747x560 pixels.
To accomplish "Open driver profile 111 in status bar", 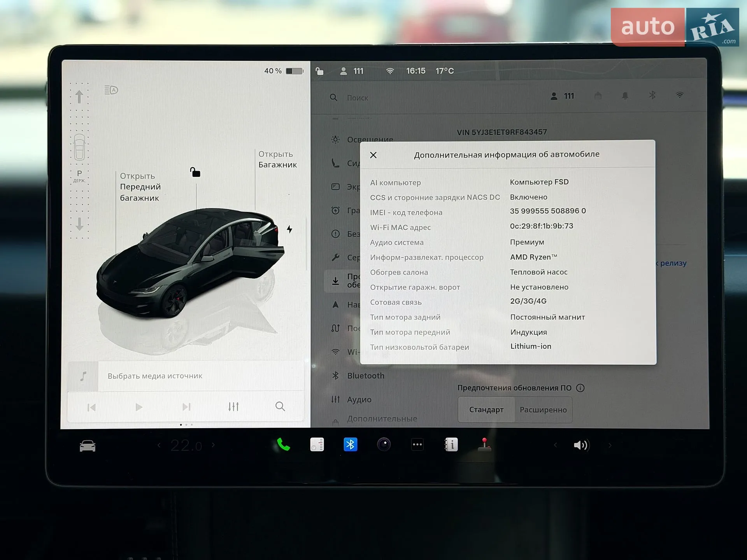I will pyautogui.click(x=352, y=71).
